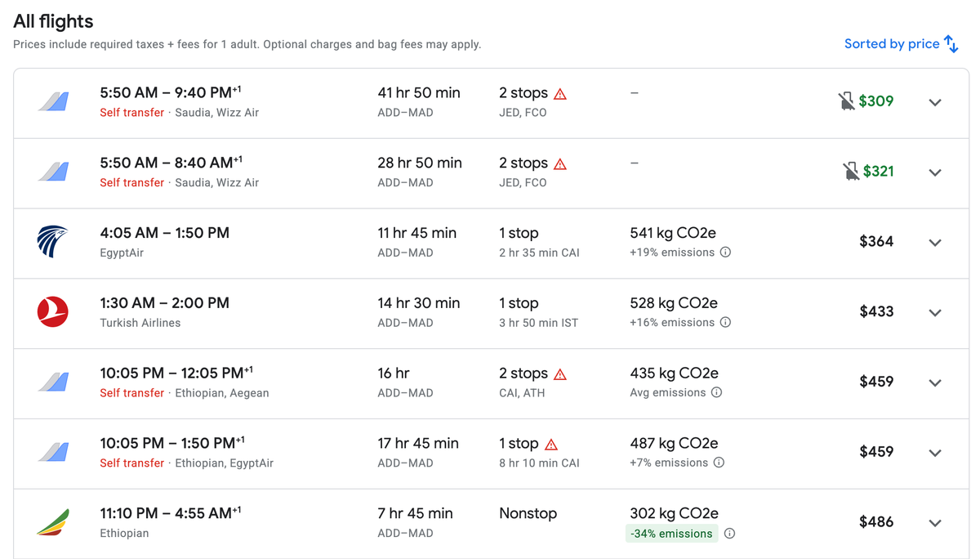Click the warning triangle on the 28 hr flight

click(559, 163)
